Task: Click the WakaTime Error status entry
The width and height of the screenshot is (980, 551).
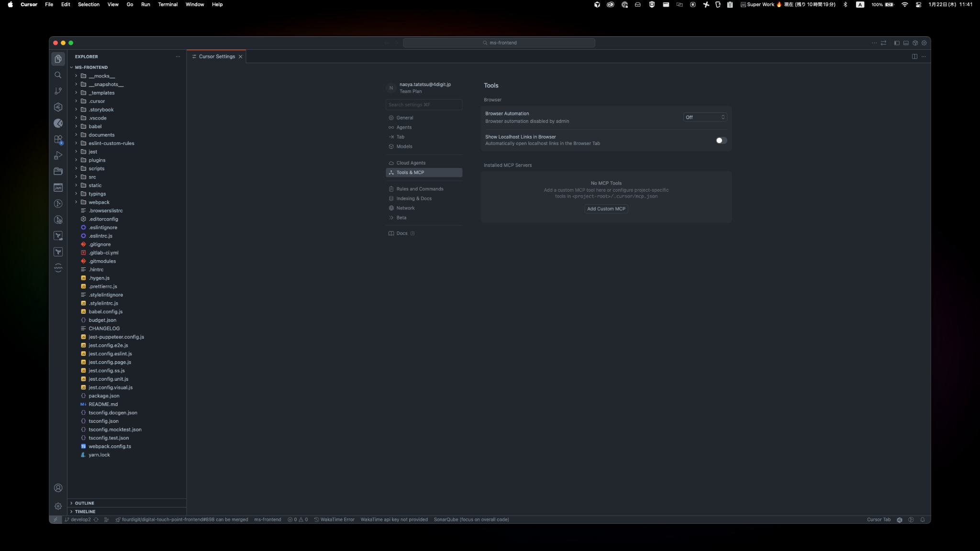Action: point(334,519)
